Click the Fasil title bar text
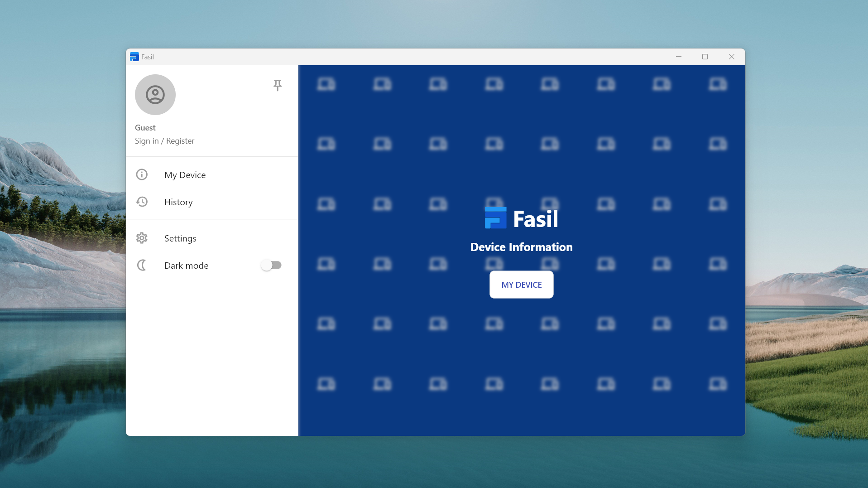868x488 pixels. 147,57
